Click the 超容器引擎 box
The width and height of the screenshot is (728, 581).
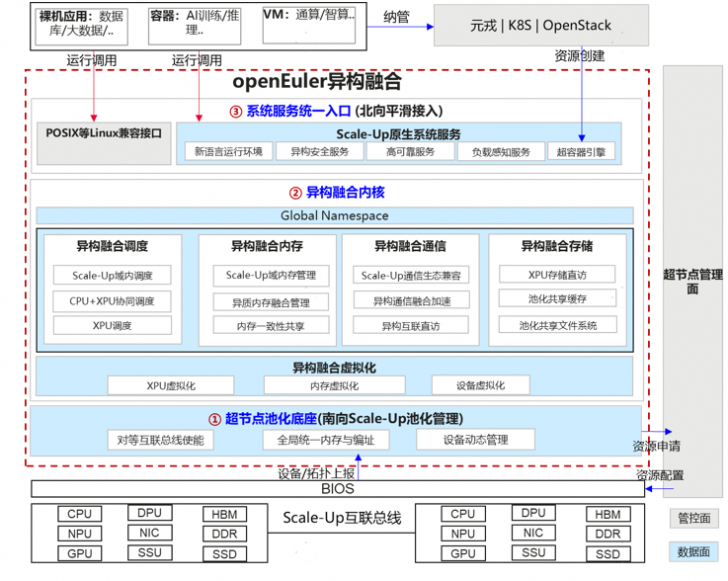(583, 151)
